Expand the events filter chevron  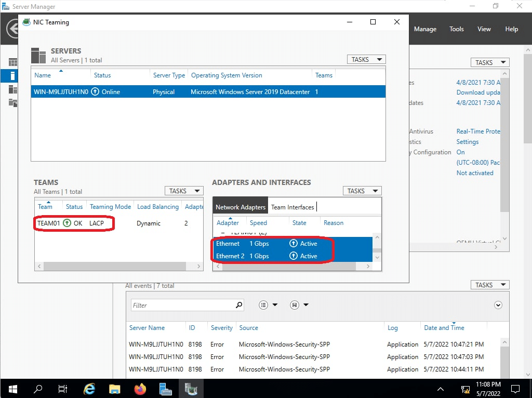click(498, 305)
